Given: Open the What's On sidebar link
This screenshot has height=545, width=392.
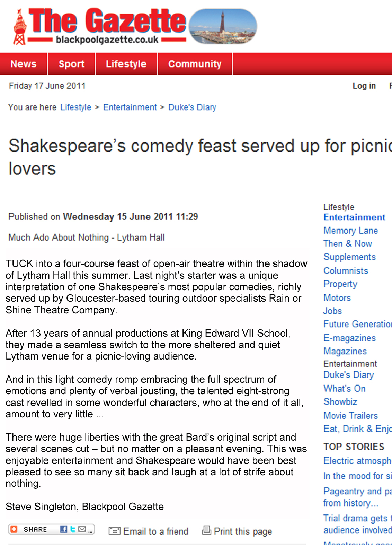Looking at the screenshot, I should click(344, 389).
